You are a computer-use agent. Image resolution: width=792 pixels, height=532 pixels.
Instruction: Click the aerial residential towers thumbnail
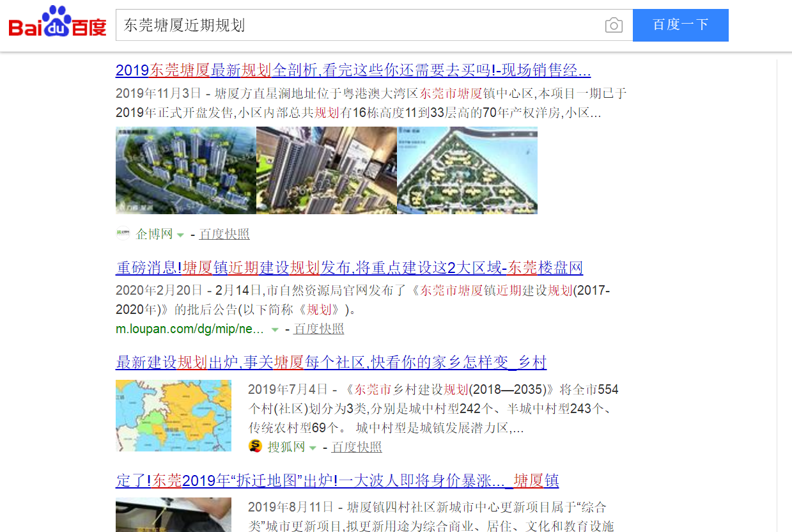[x=186, y=170]
